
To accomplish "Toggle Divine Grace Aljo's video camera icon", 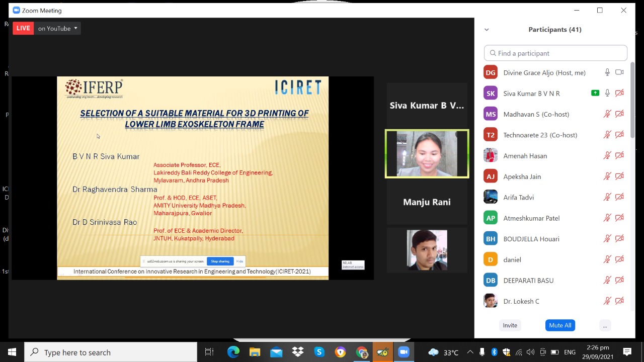I will (619, 72).
